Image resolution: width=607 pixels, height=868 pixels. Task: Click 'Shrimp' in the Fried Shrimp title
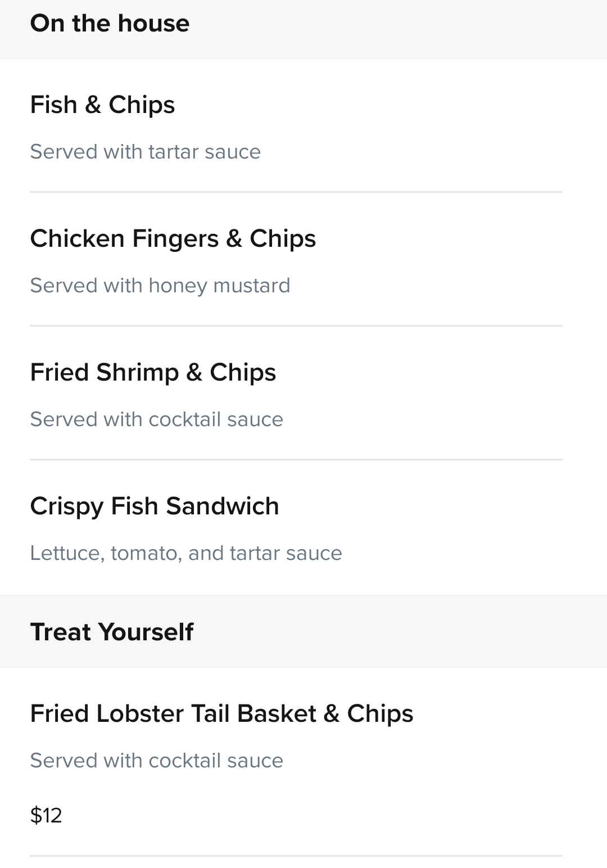(x=137, y=373)
